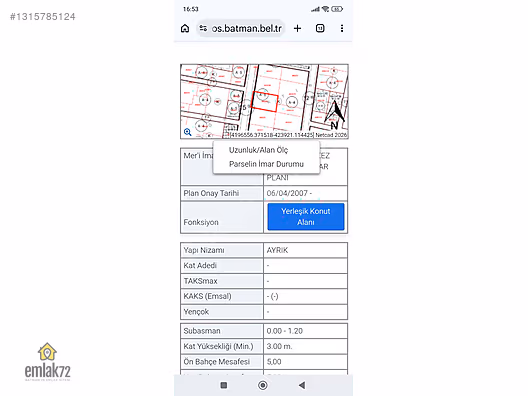
Task: Click the Yerleşik Konut Alanı button
Action: click(306, 217)
